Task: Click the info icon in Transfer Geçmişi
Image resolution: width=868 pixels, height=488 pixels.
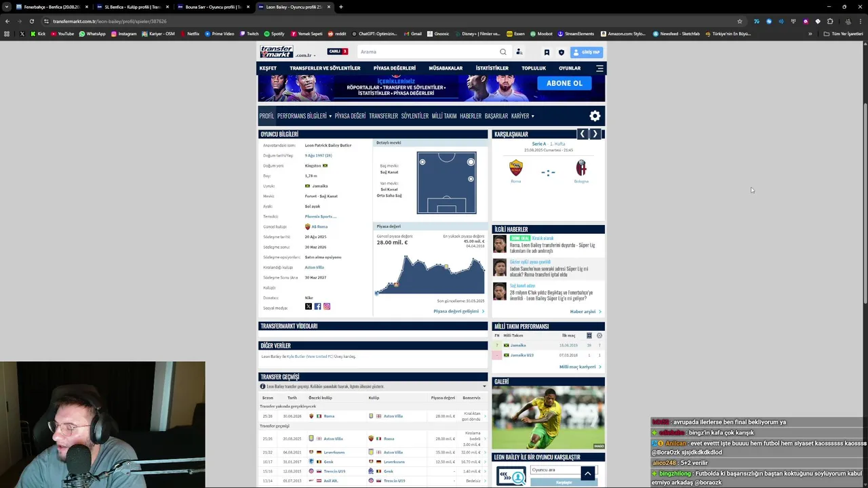Action: coord(262,386)
